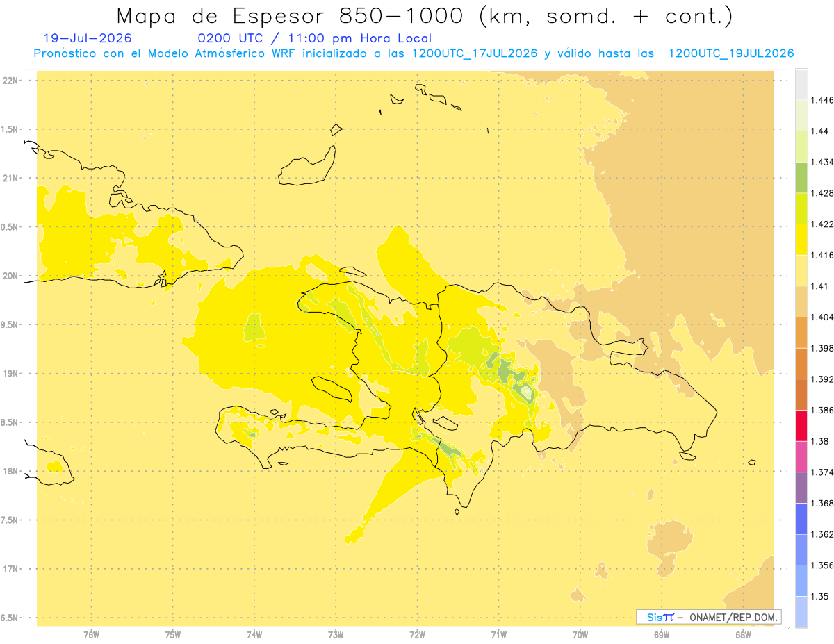Click the latitude label '21N'
The width and height of the screenshot is (834, 644).
click(10, 178)
